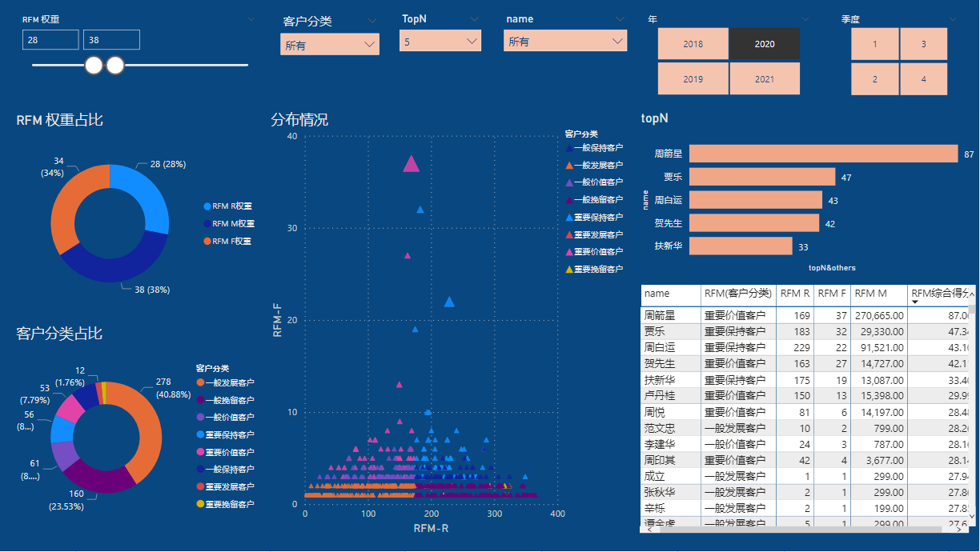The width and height of the screenshot is (980, 552).
Task: Select year 2018 in the 年 slicer
Action: tap(693, 43)
